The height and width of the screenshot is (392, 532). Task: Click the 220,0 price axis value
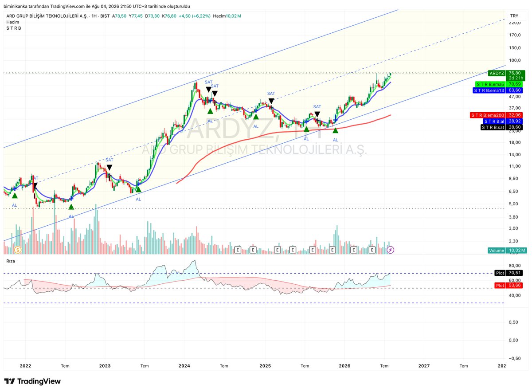click(x=514, y=23)
